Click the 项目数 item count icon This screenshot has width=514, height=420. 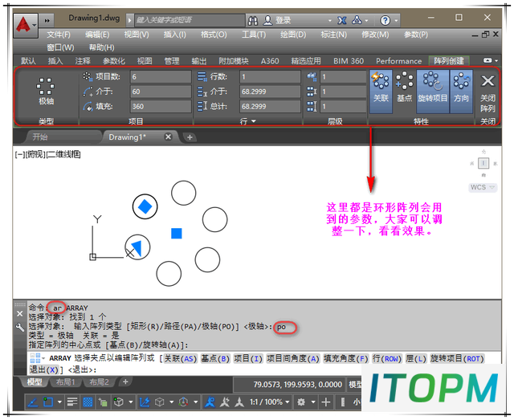[x=88, y=76]
